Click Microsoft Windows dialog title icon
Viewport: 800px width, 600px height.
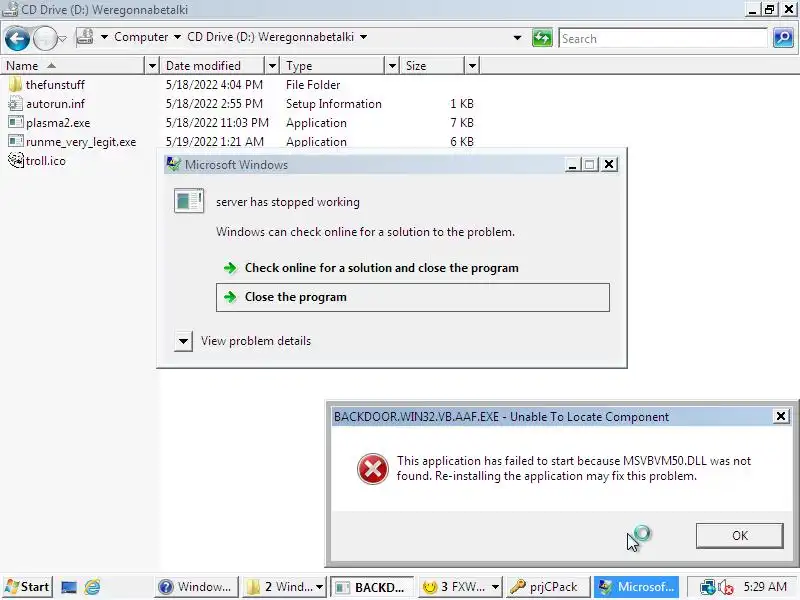[x=173, y=164]
